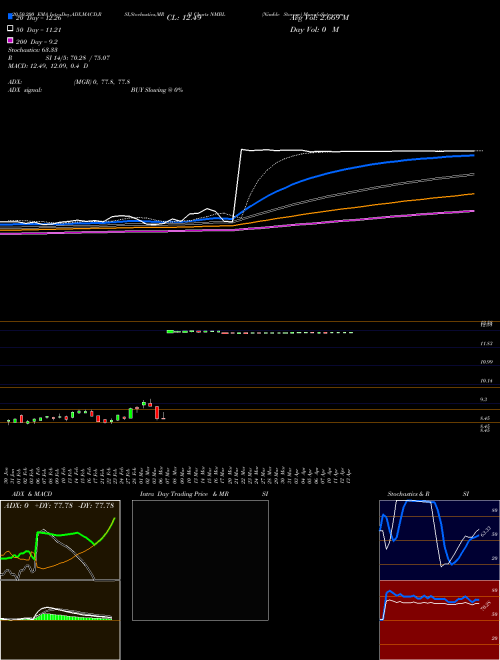Screen dimensions: 500x660
Task: Click the MACD histogram panel with green bars
Action: click(x=60, y=620)
